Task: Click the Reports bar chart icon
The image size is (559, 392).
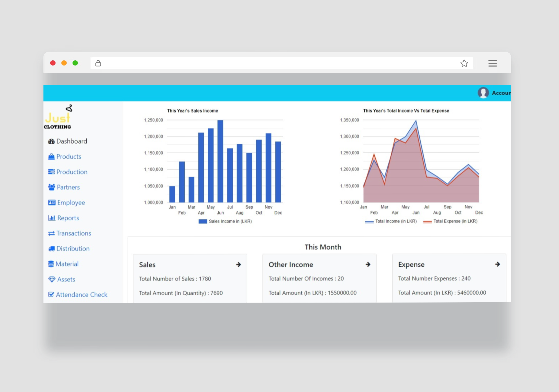Action: (x=52, y=218)
